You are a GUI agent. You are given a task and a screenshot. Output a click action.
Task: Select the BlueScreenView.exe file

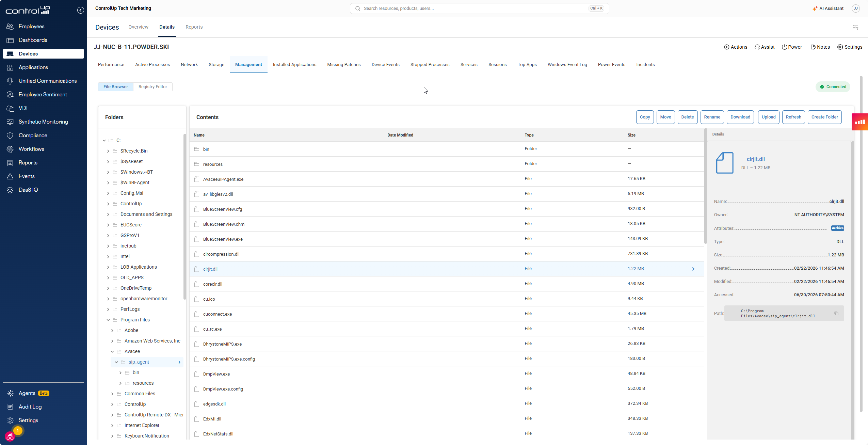447,239
